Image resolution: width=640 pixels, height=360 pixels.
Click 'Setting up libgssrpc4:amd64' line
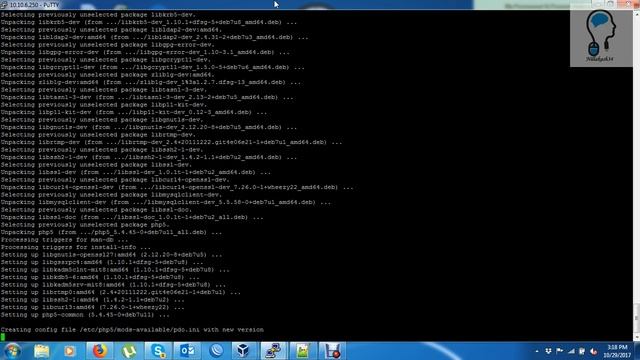[x=102, y=262]
